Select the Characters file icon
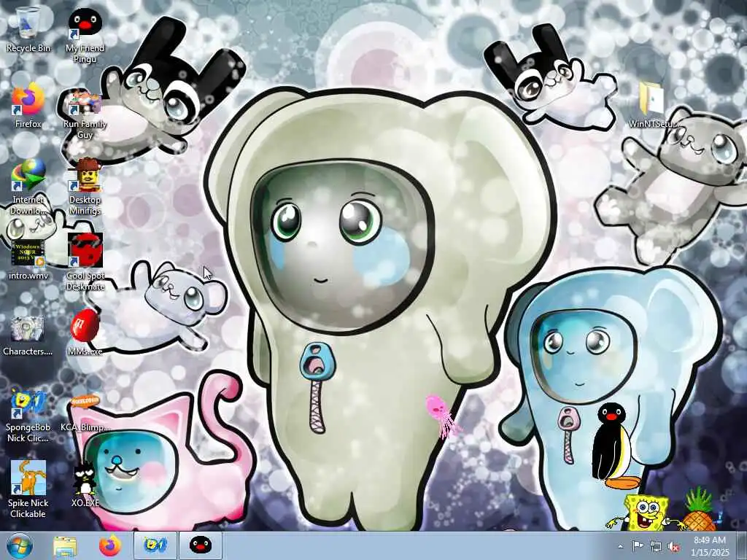747x560 pixels. [x=28, y=335]
